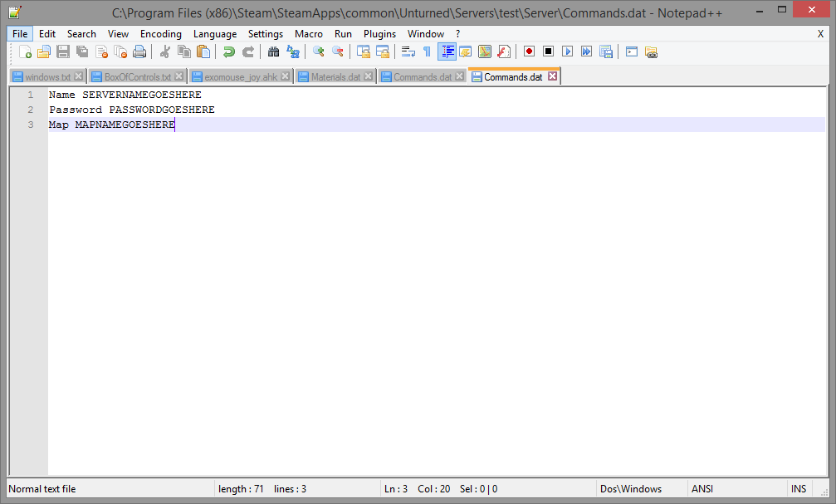Toggle word wrap in the toolbar
This screenshot has width=836, height=504.
408,51
